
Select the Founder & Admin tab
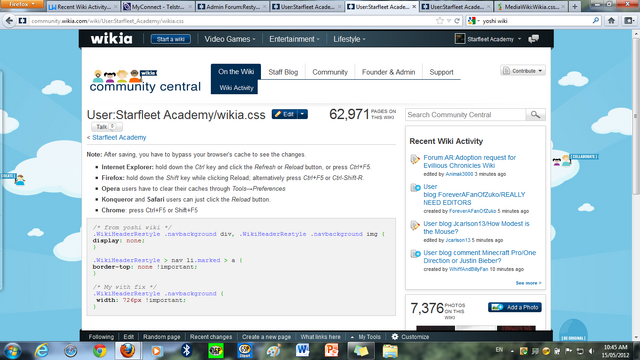click(x=388, y=72)
